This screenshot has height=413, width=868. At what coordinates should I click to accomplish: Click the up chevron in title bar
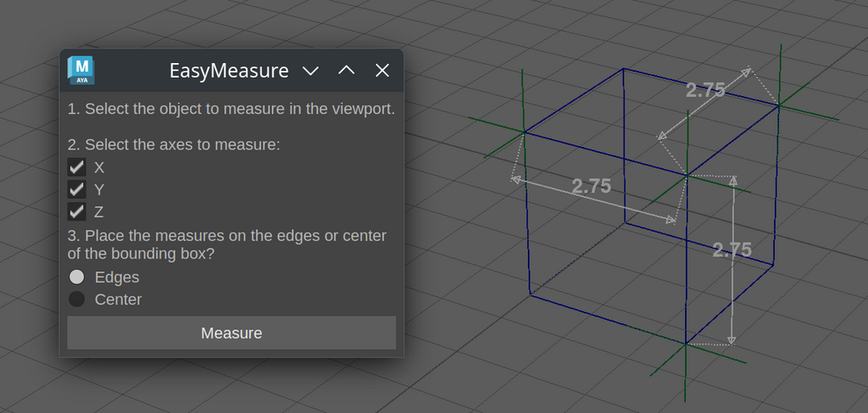(346, 70)
